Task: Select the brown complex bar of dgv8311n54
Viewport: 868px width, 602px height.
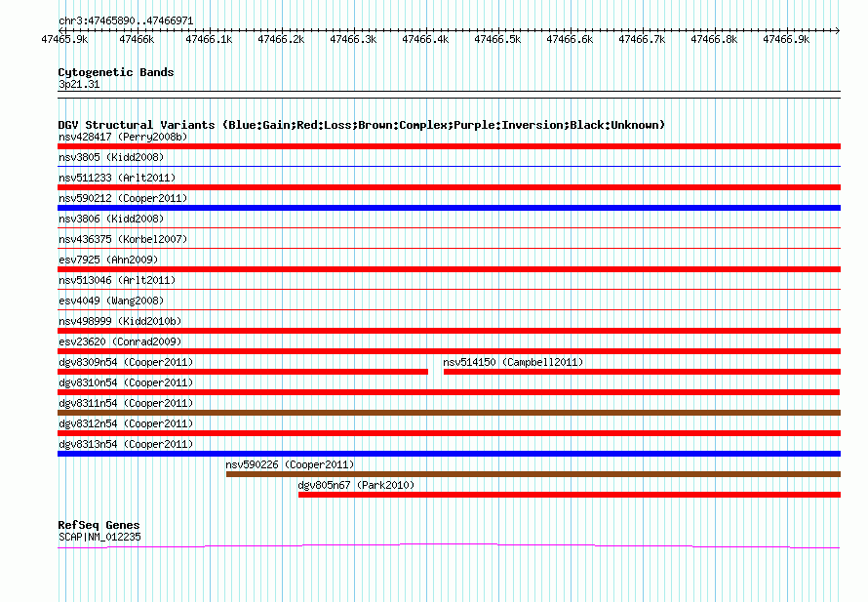Action: (449, 413)
